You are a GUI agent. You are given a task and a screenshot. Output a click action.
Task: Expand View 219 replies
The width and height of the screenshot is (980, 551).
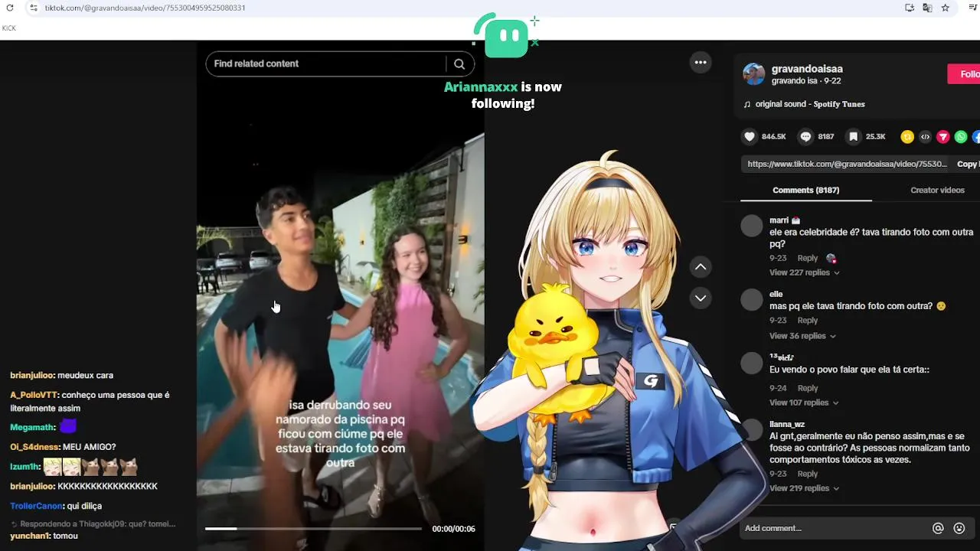tap(804, 488)
